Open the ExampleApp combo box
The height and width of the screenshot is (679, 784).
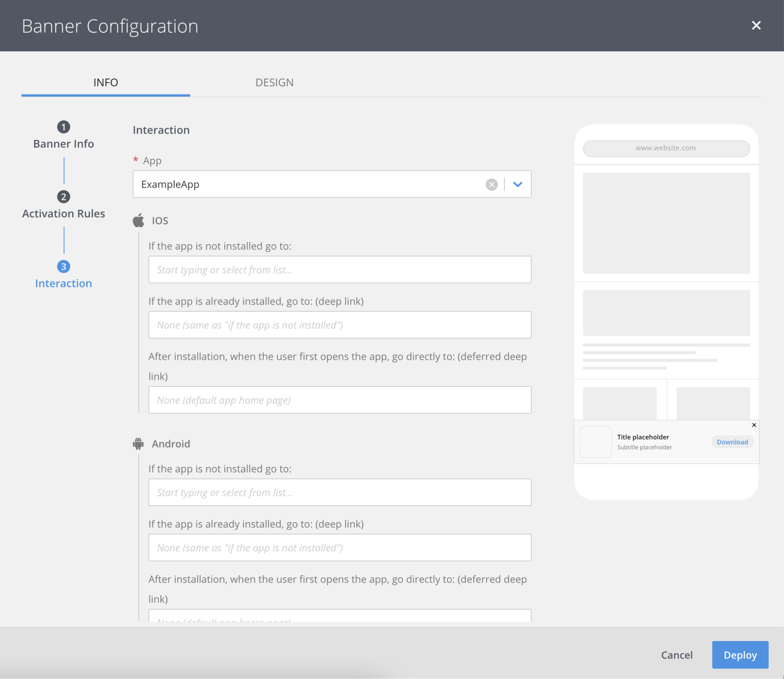pyautogui.click(x=332, y=184)
